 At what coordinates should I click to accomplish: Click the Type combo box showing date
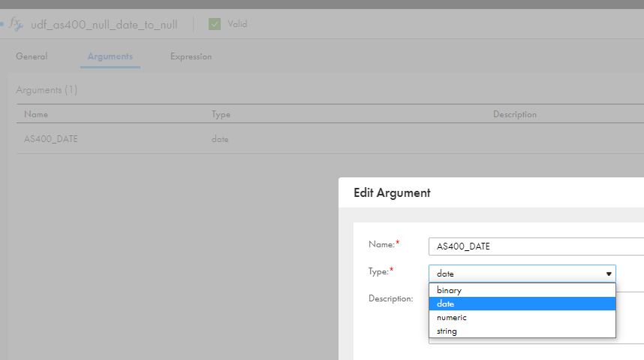pos(522,274)
